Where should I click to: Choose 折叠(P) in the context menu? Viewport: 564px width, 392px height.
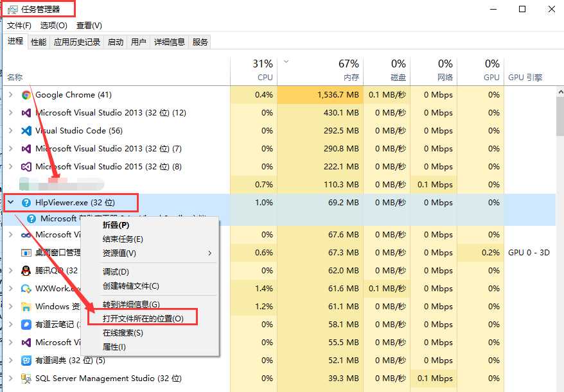click(150, 225)
